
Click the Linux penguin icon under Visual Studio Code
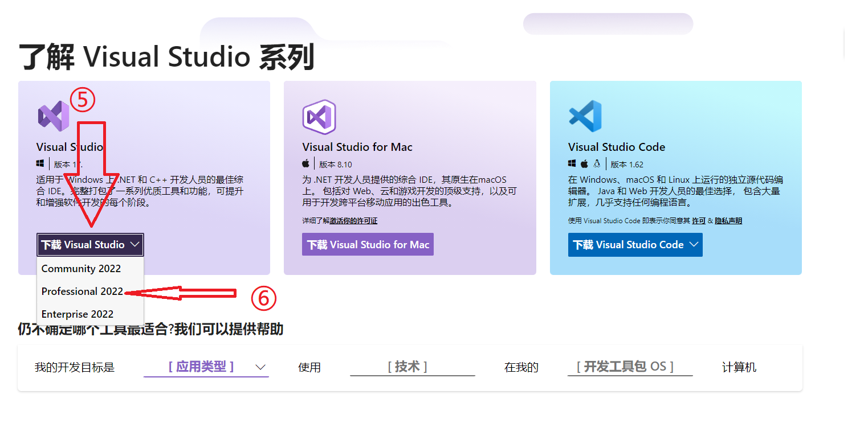click(x=597, y=163)
